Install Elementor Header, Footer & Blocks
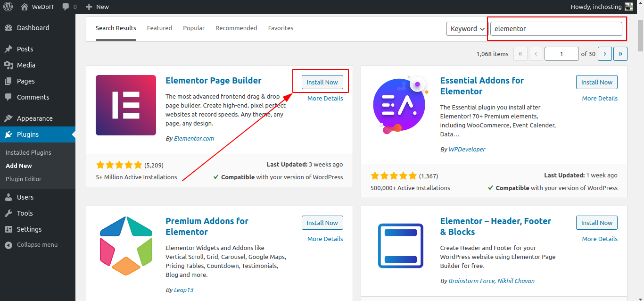The width and height of the screenshot is (644, 301). pyautogui.click(x=597, y=223)
